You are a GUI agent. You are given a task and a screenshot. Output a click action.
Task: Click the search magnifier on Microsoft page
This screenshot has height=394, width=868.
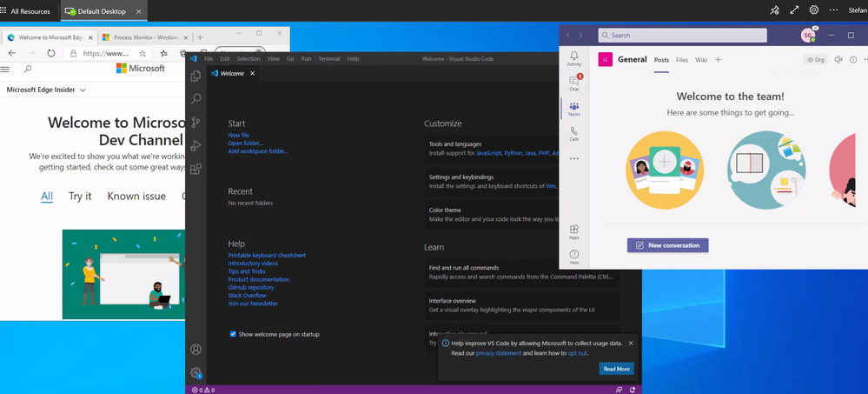click(28, 69)
